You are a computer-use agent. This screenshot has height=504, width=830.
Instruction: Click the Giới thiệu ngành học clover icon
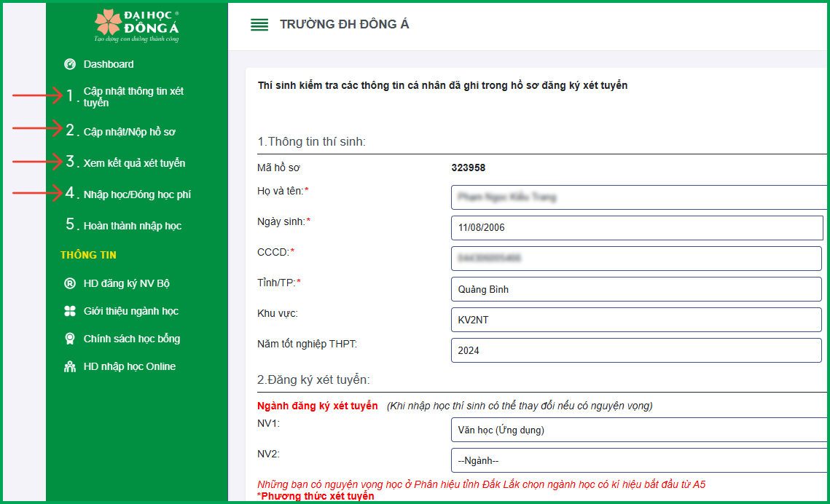click(70, 311)
